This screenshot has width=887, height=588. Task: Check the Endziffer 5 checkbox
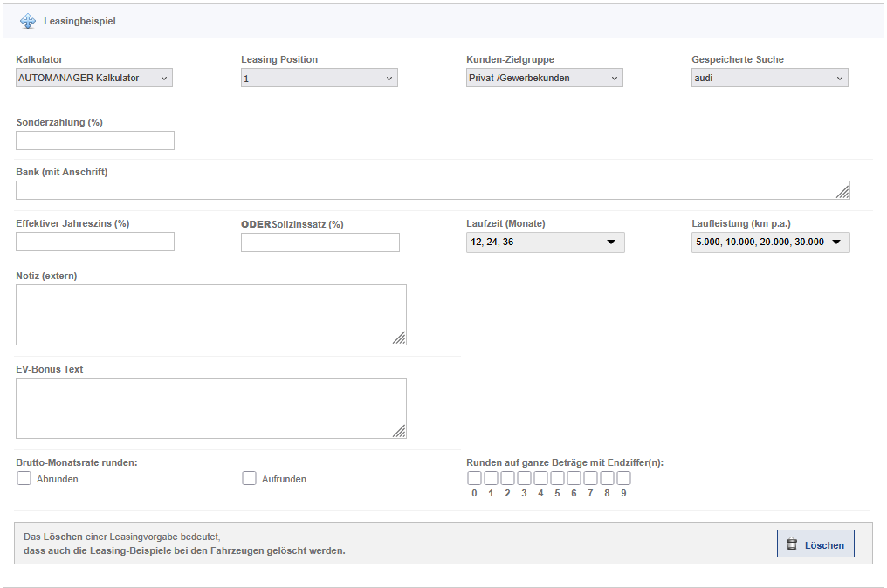[x=557, y=478]
